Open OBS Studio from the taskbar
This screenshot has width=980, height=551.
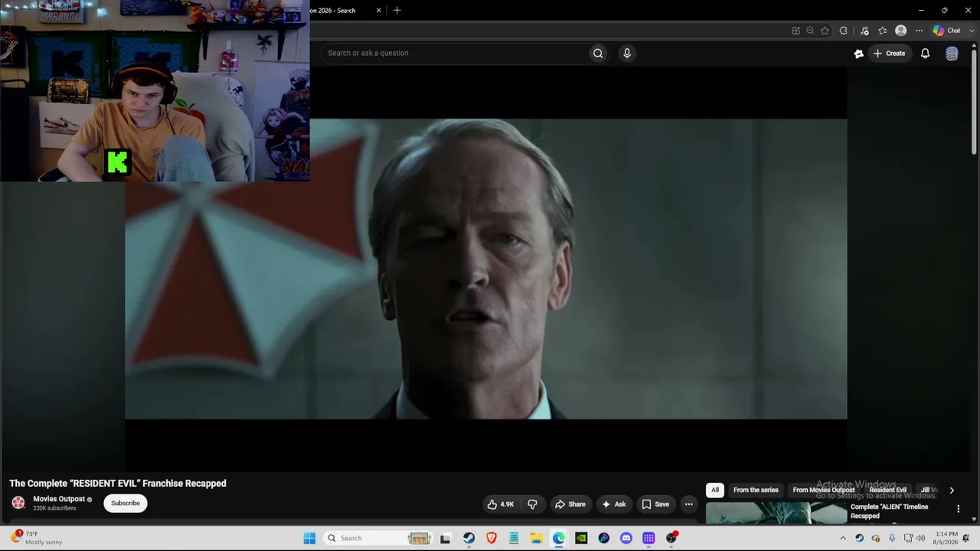(x=671, y=538)
